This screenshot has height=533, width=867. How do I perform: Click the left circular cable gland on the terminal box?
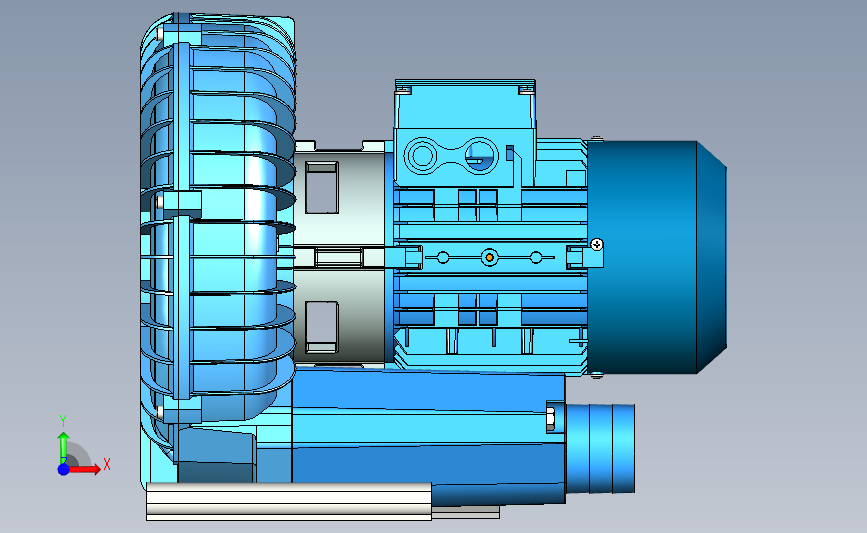click(x=422, y=156)
